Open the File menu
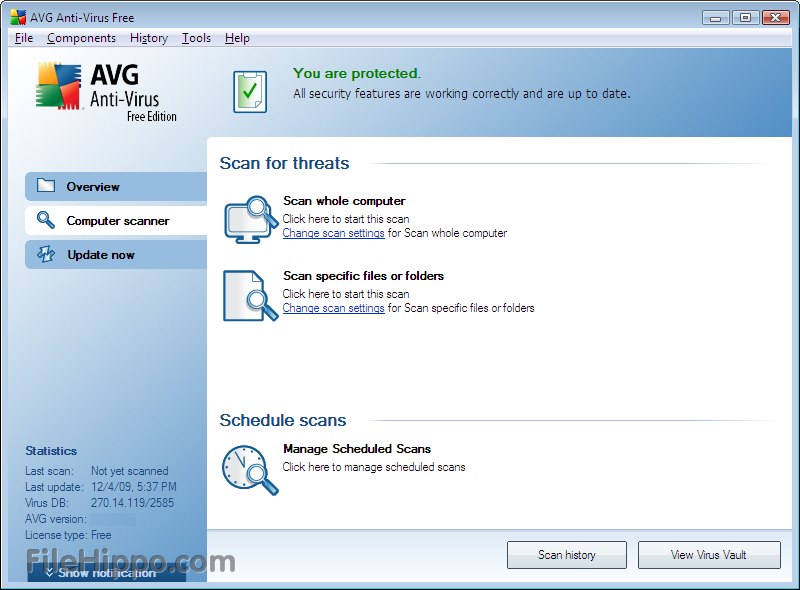 [x=24, y=38]
